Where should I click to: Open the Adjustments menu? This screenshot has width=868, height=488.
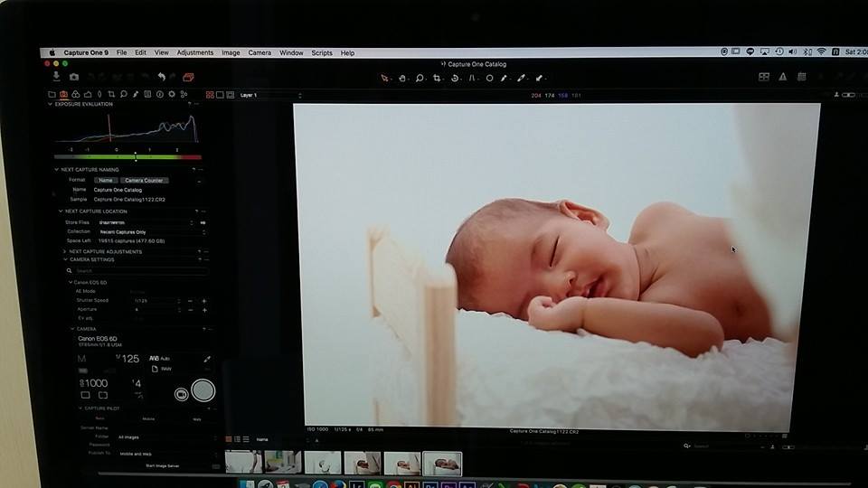(195, 52)
